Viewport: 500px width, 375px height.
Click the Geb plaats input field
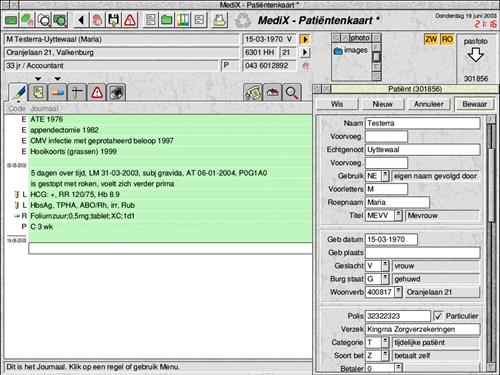tap(423, 253)
